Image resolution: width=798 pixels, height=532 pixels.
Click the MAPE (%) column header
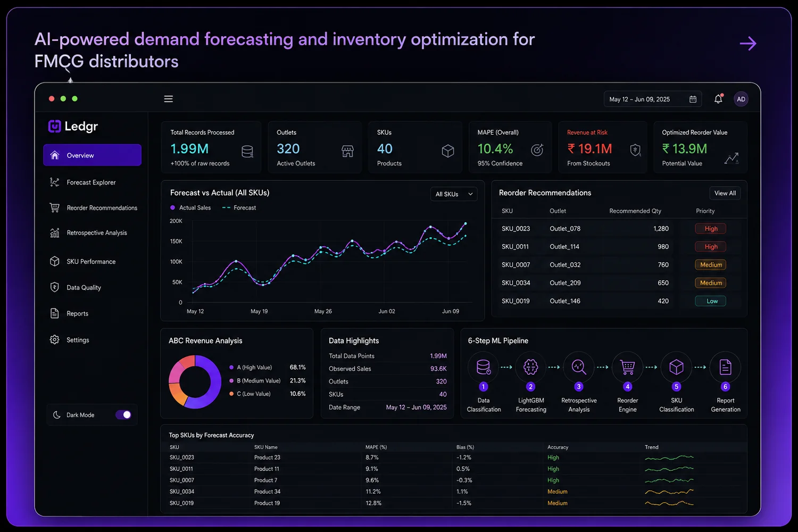point(376,447)
